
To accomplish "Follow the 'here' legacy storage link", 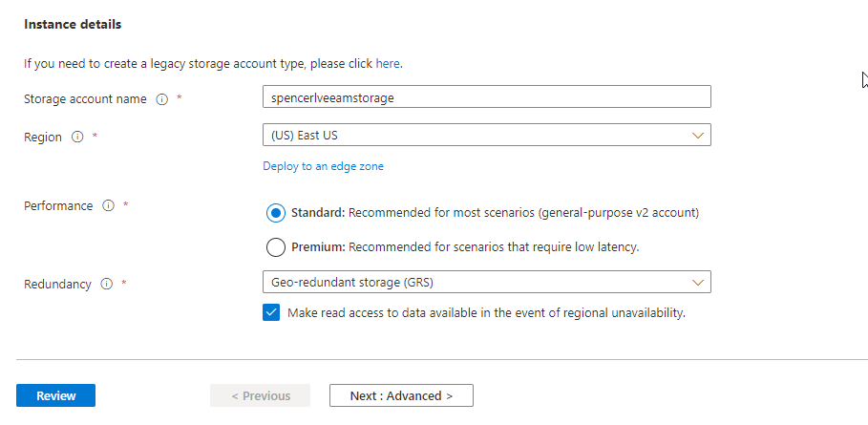I will (388, 64).
